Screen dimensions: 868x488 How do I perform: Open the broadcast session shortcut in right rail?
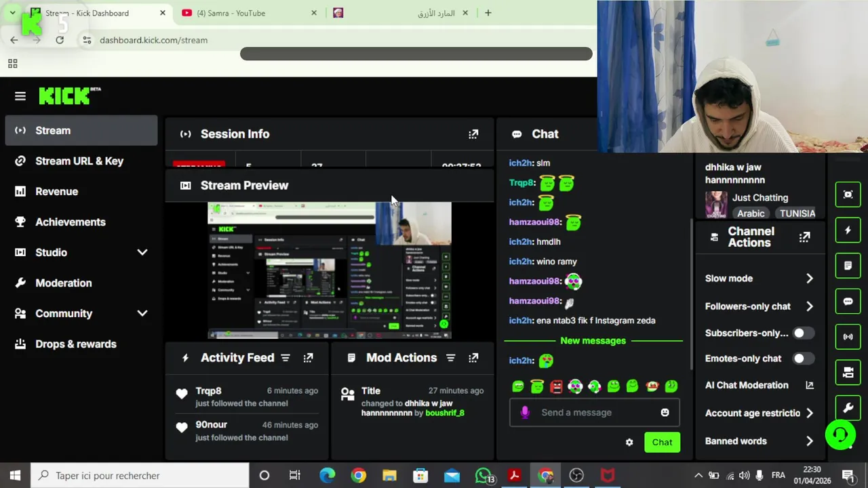[848, 337]
